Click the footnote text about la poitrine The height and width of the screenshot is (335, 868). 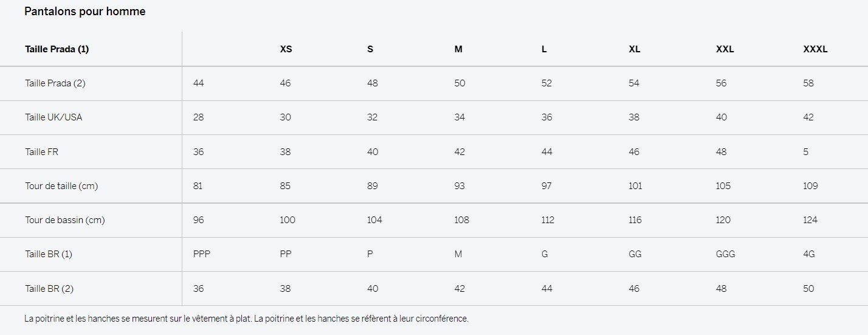[x=247, y=319]
